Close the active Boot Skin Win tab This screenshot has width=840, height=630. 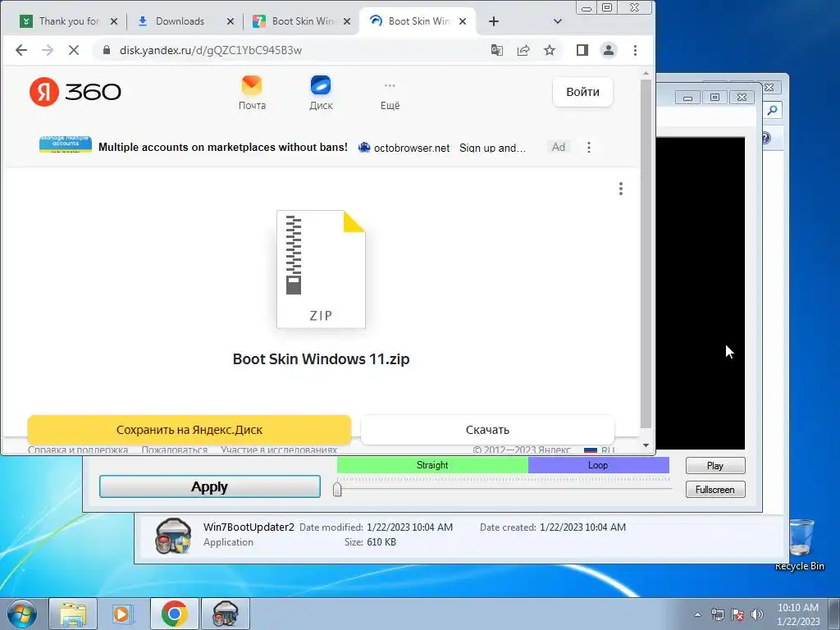pos(463,21)
